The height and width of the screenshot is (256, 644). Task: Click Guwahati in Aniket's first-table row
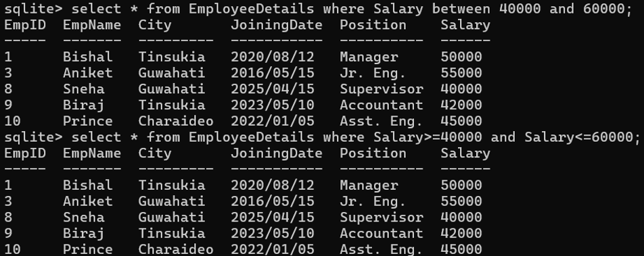pyautogui.click(x=172, y=73)
